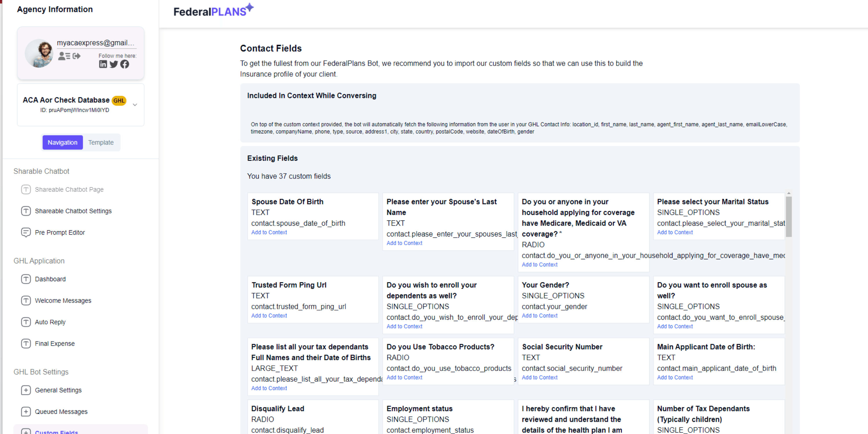Open the Auto Reply page
The height and width of the screenshot is (434, 868).
[x=50, y=322]
